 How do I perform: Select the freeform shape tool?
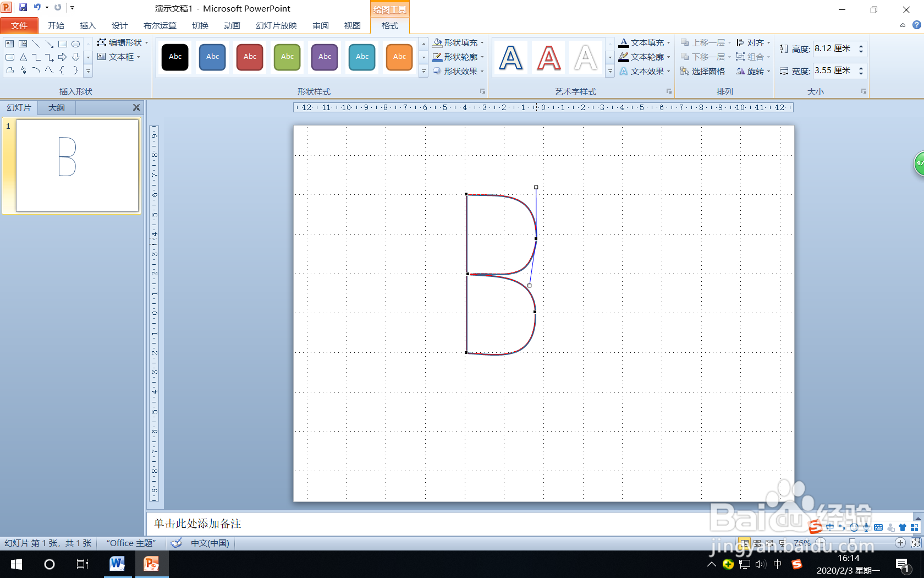point(10,70)
